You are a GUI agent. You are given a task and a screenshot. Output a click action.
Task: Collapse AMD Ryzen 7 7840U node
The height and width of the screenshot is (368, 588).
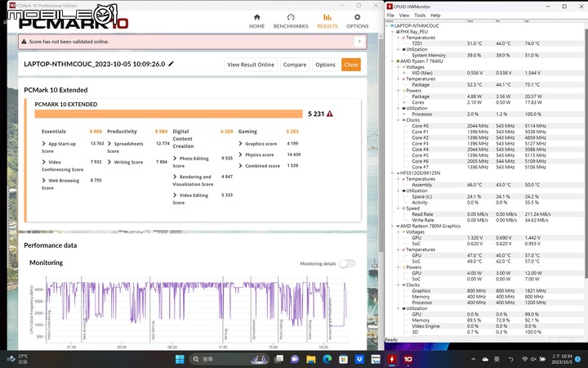pyautogui.click(x=393, y=61)
